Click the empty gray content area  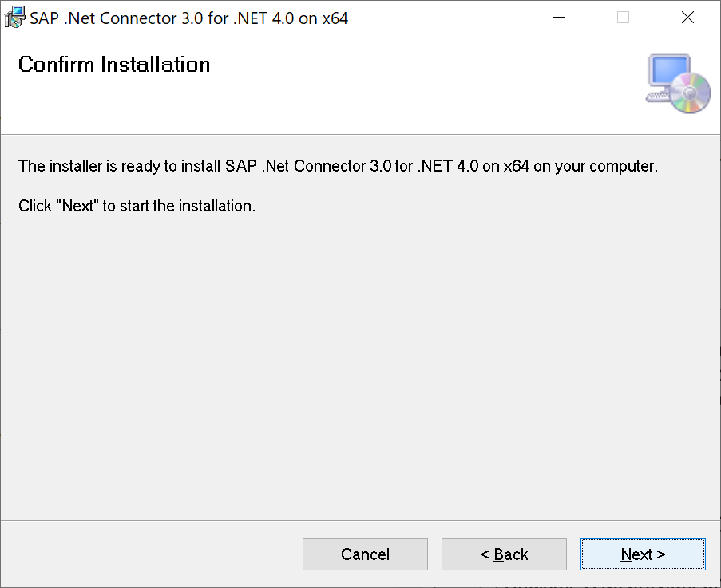359,359
